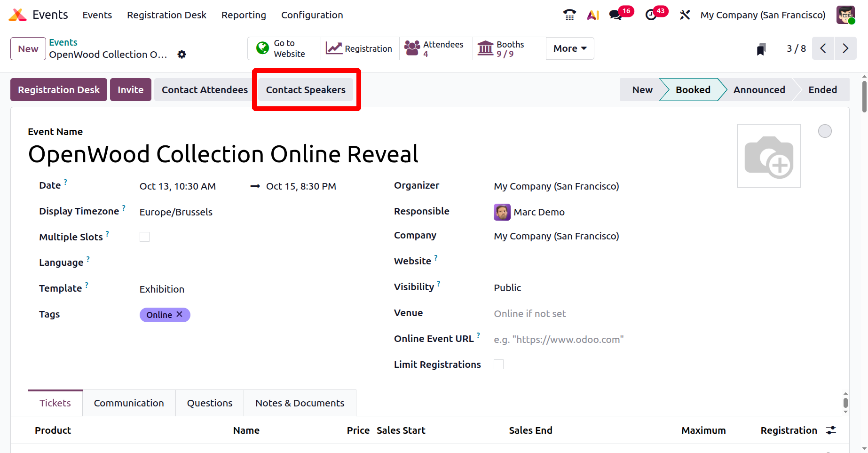Open the activities clock icon
Viewport: 868px width, 453px height.
[651, 15]
